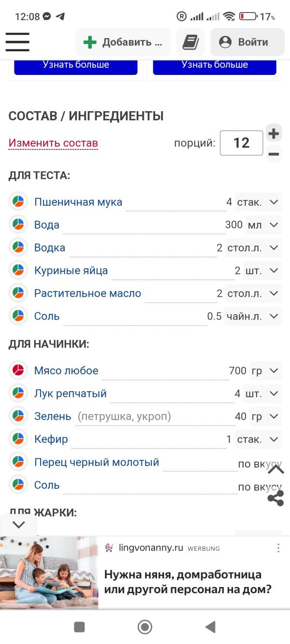Decrease portions with the minus button

(x=274, y=154)
